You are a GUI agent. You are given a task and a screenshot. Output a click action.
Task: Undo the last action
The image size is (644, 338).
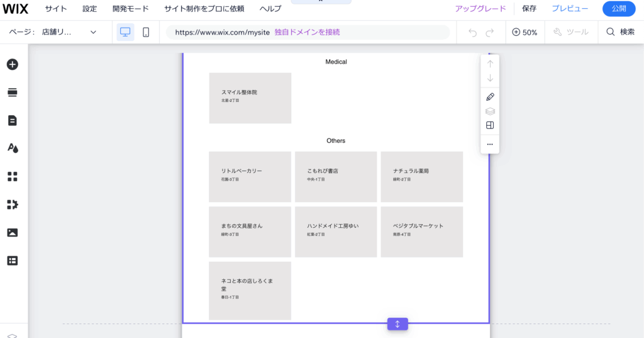(x=473, y=33)
